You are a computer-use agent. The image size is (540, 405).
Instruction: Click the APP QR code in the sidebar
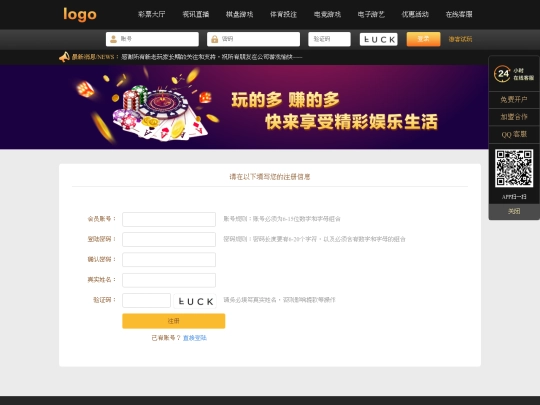pos(514,168)
